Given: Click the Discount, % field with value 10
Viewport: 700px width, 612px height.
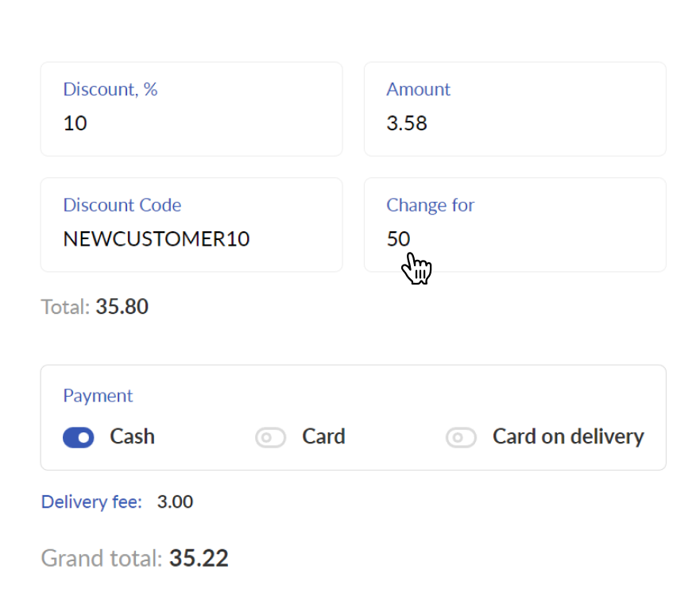Looking at the screenshot, I should (191, 109).
